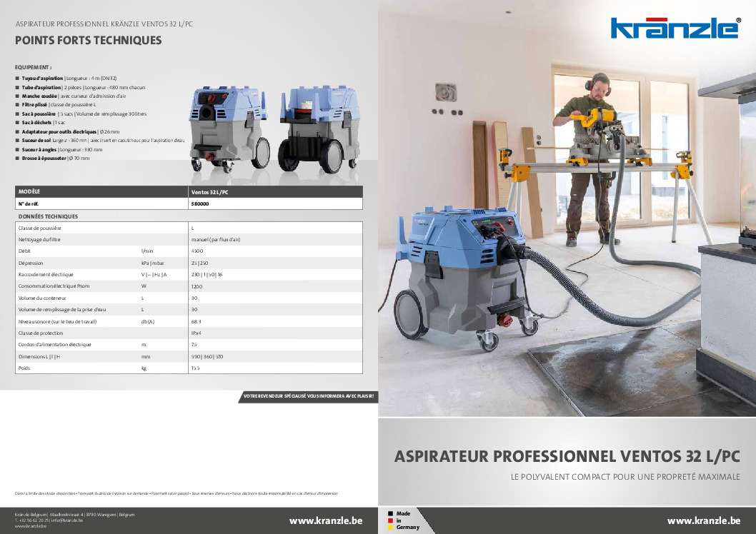This screenshot has width=756, height=534.
Task: Click the 'Raccordement électrique' row label
Action: pyautogui.click(x=46, y=275)
